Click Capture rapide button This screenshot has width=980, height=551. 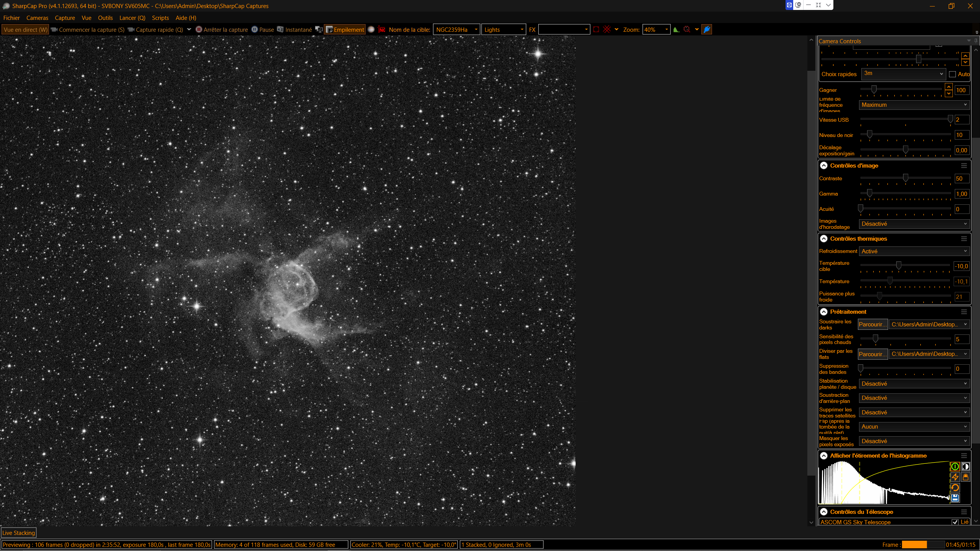coord(155,29)
